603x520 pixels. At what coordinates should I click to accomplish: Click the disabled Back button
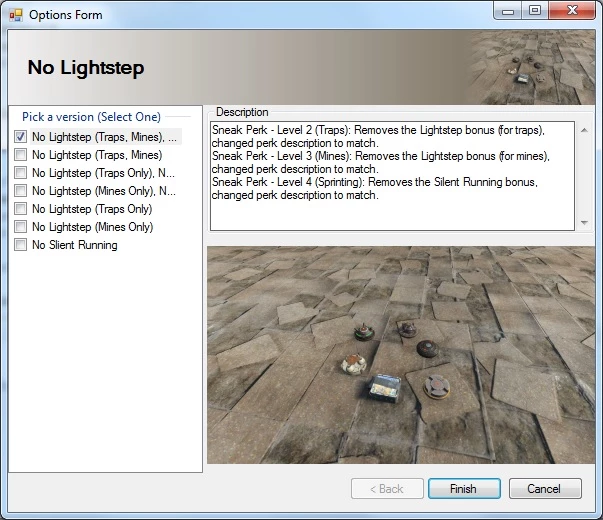(387, 488)
